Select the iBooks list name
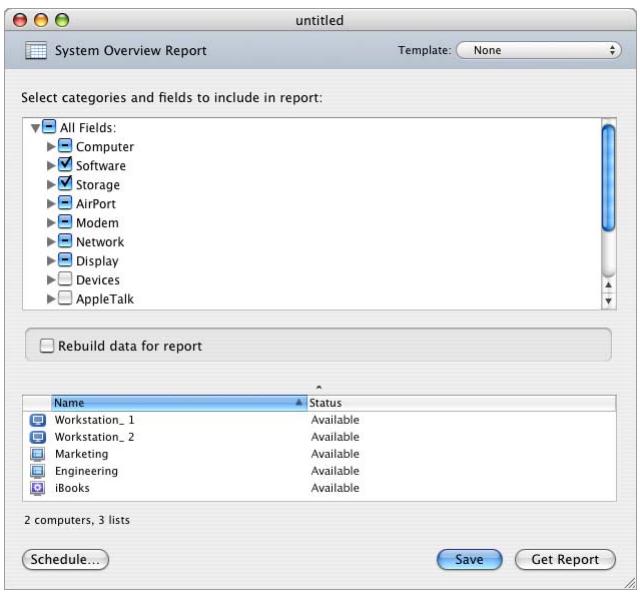This screenshot has width=640, height=592. [x=72, y=488]
